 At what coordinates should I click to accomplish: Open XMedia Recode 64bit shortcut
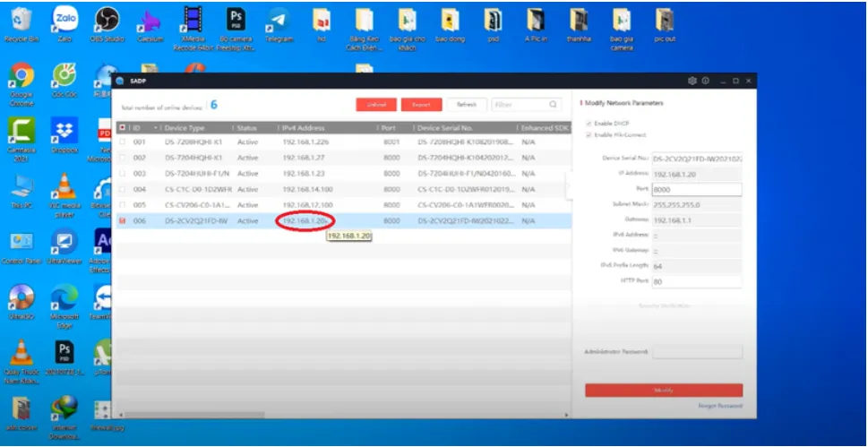(x=192, y=29)
